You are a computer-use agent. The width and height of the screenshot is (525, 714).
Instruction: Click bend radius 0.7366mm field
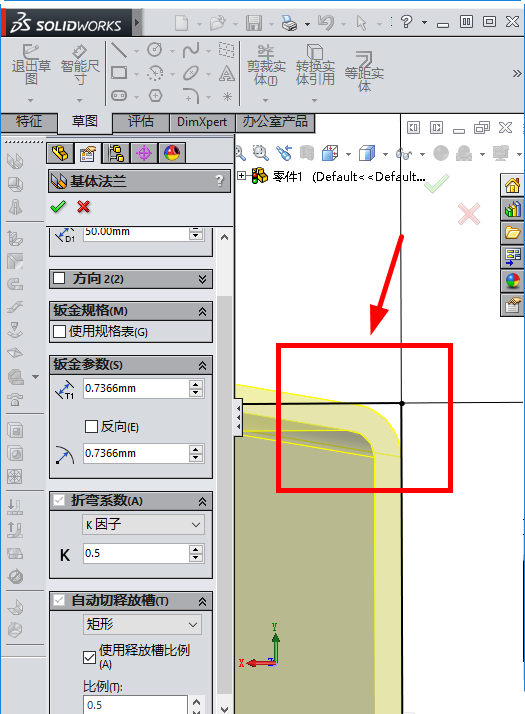(x=135, y=454)
